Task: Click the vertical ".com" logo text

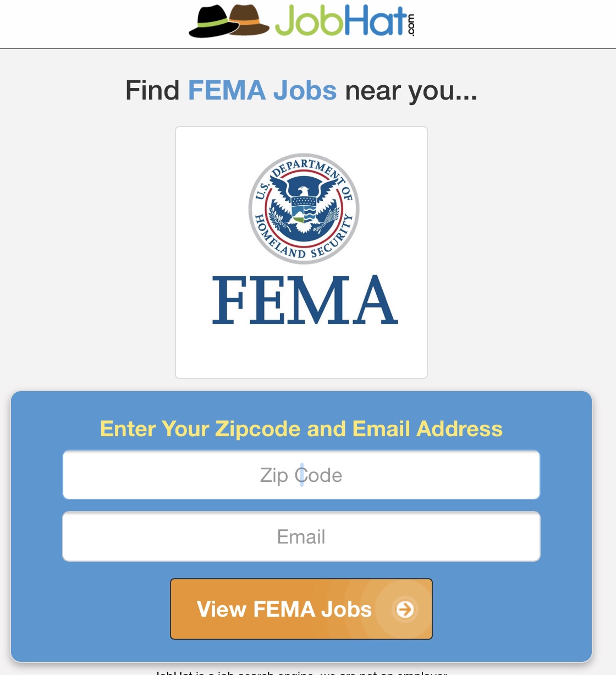Action: (x=411, y=23)
